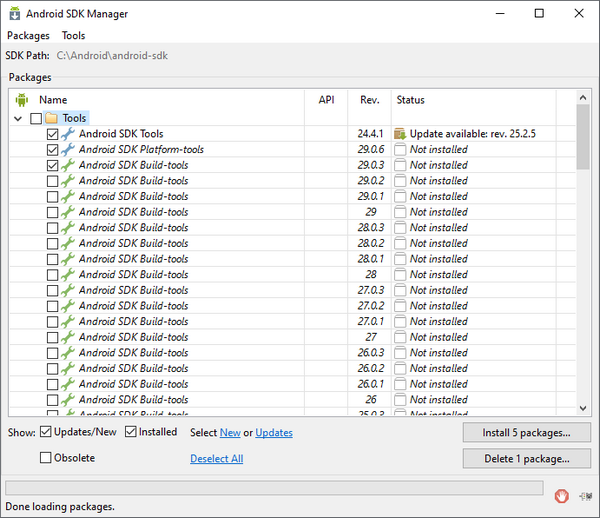Select the Tools folder label
Screen dimensions: 600x518
pos(74,118)
